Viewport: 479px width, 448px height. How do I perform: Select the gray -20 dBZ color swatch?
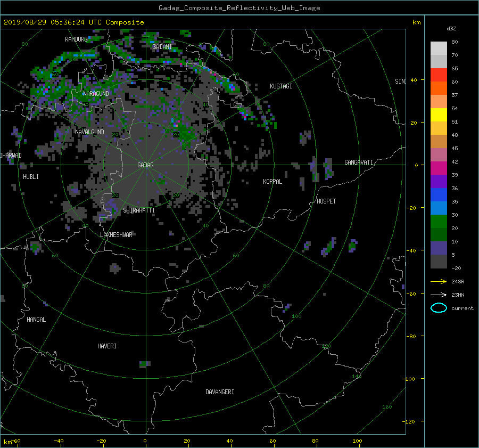pyautogui.click(x=439, y=262)
